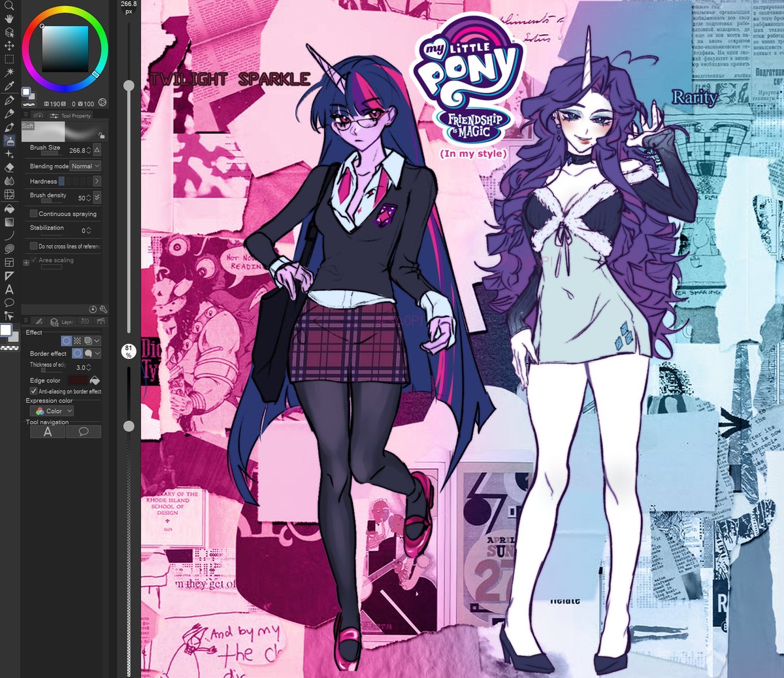Image resolution: width=784 pixels, height=678 pixels.
Task: Select the Airbrush tool
Action: 9,141
